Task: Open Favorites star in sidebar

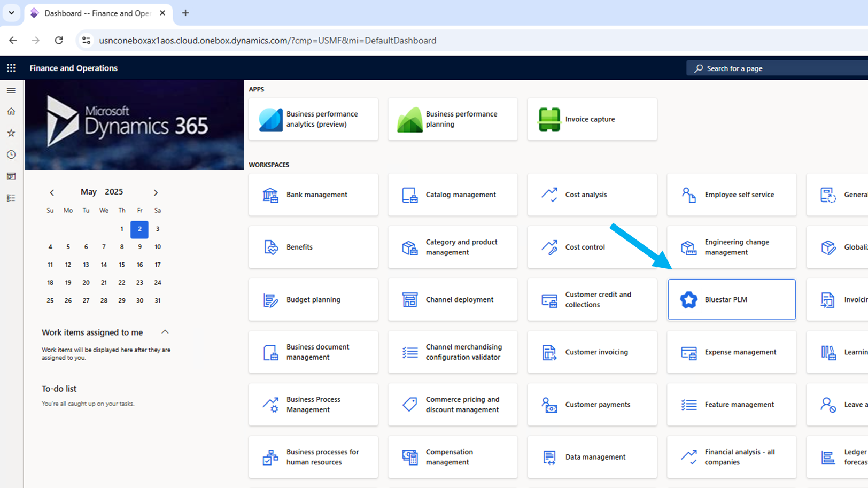Action: [11, 133]
